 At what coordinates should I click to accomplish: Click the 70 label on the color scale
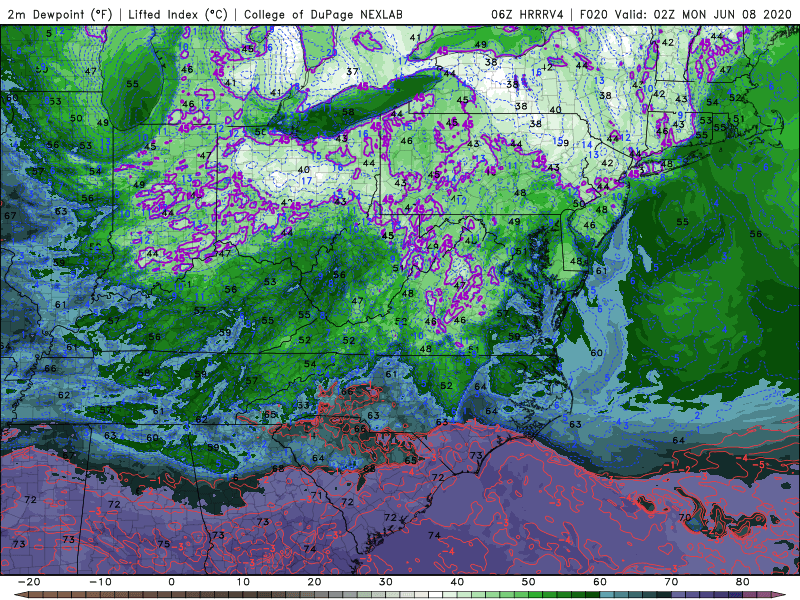tap(671, 582)
